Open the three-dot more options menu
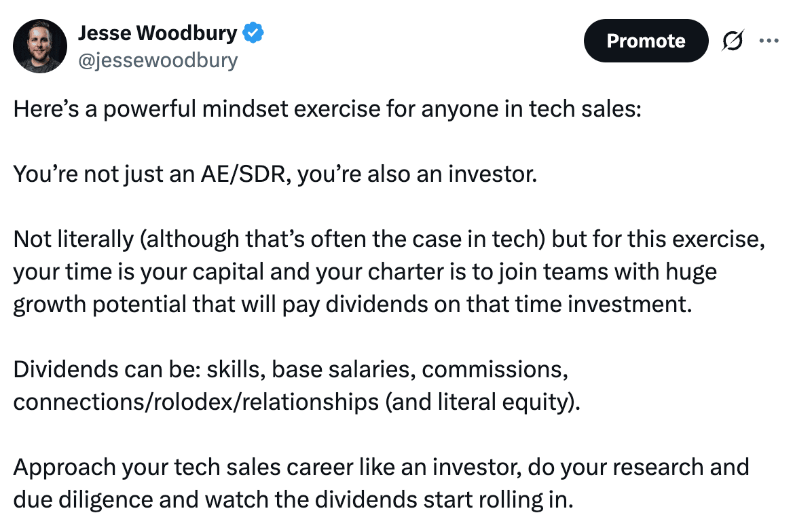793x532 pixels. pyautogui.click(x=769, y=41)
